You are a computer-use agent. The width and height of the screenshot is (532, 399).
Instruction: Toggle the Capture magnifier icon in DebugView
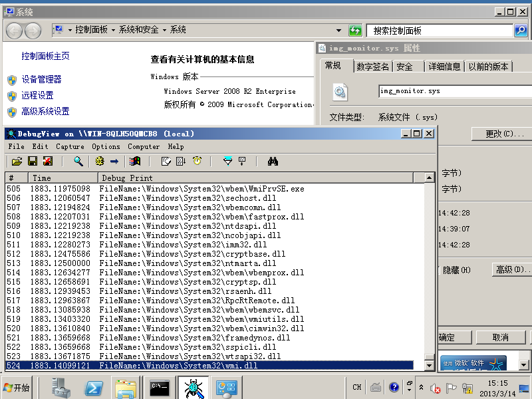click(78, 161)
